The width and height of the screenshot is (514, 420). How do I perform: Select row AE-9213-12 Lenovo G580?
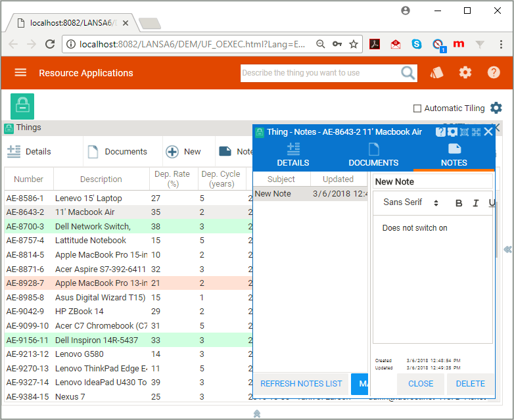(129, 354)
